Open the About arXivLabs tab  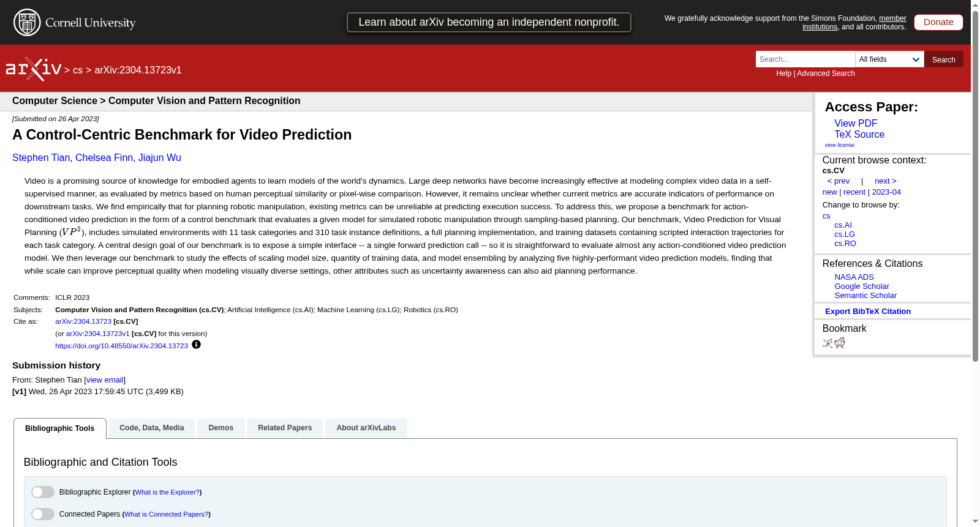point(366,428)
